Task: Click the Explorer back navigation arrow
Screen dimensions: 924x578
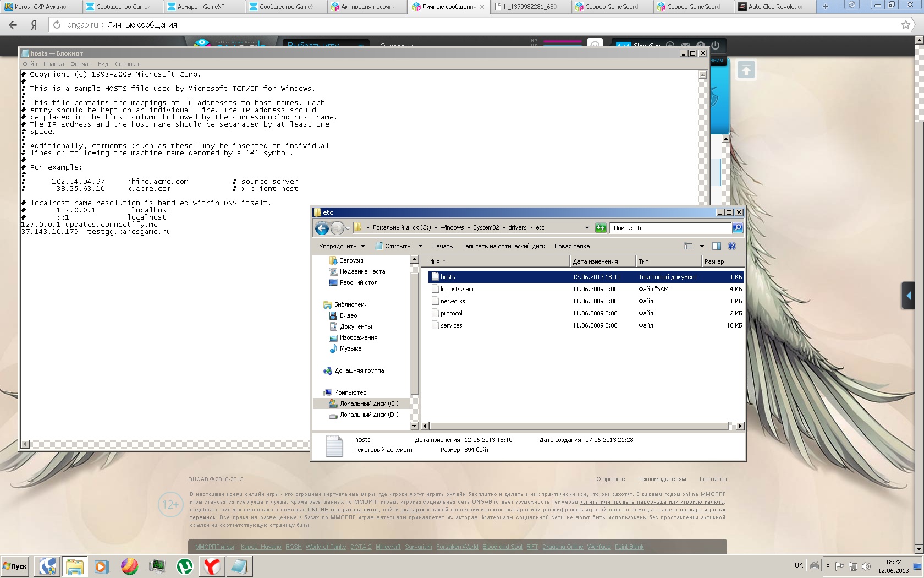Action: coord(322,228)
